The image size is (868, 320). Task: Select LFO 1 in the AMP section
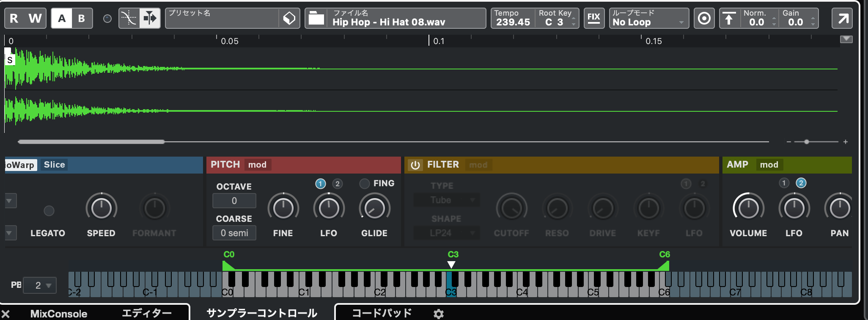point(784,183)
